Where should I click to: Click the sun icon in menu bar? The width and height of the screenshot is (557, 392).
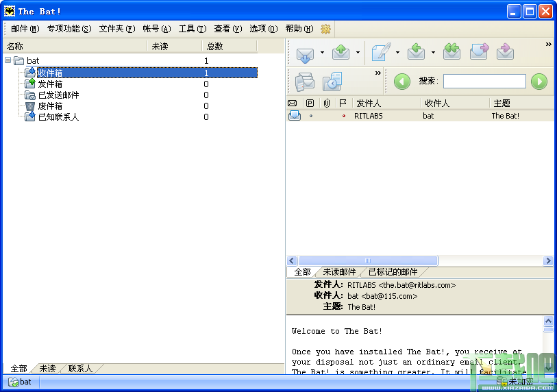325,29
